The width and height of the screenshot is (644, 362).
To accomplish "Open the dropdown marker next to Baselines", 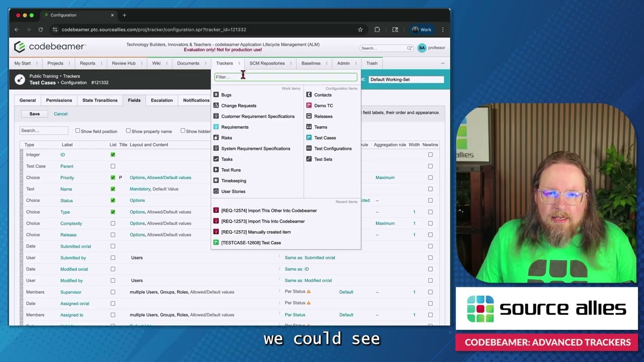I will (x=327, y=63).
